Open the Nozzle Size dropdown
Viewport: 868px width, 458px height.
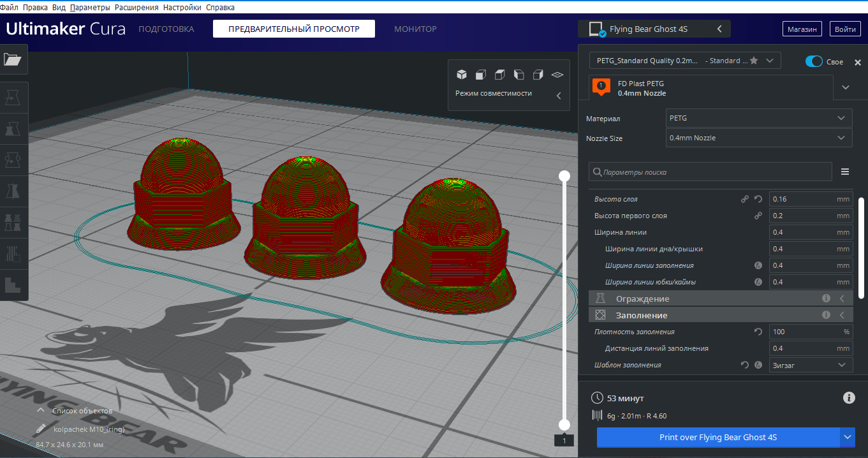(759, 138)
